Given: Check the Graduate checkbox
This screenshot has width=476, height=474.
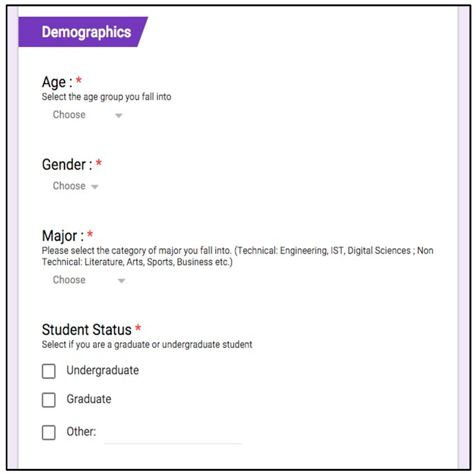Looking at the screenshot, I should pyautogui.click(x=48, y=400).
